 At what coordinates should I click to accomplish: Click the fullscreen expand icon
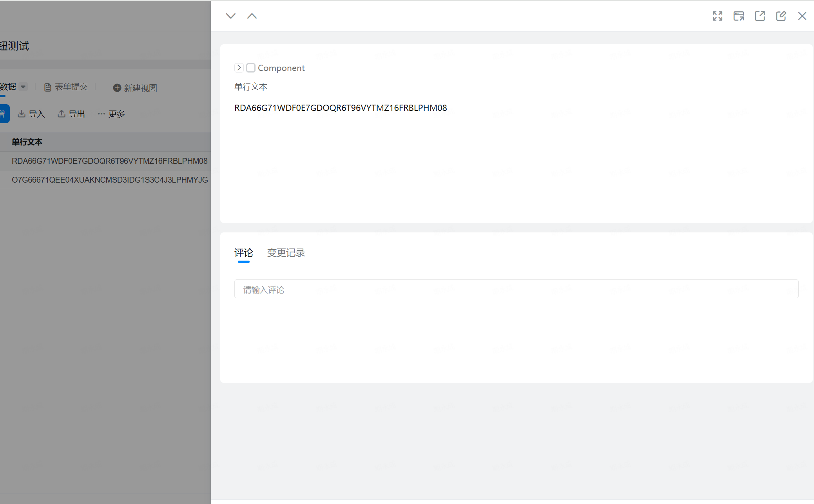point(717,16)
